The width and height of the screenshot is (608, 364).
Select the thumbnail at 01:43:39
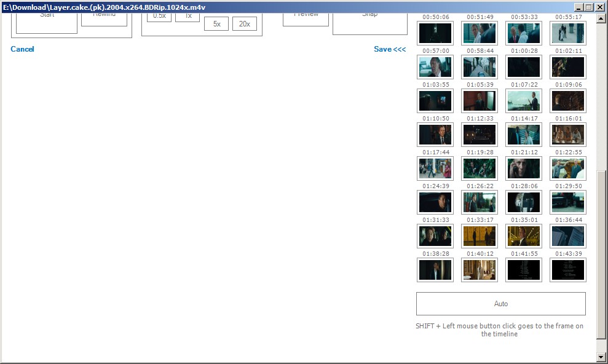tap(567, 269)
